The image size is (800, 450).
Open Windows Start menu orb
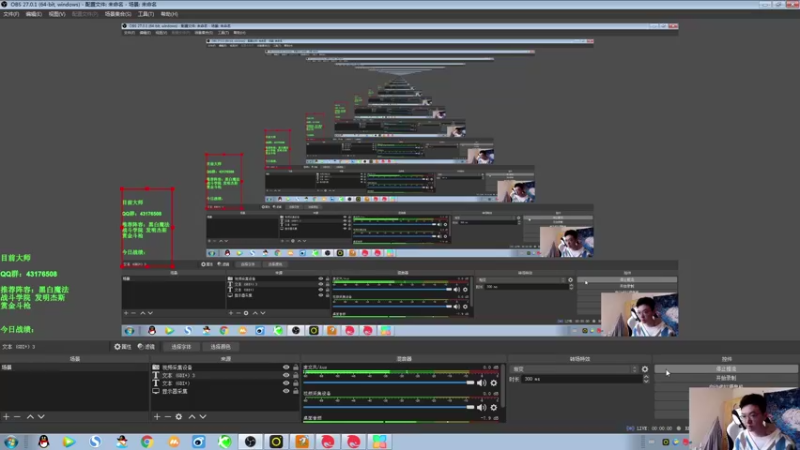[x=11, y=441]
